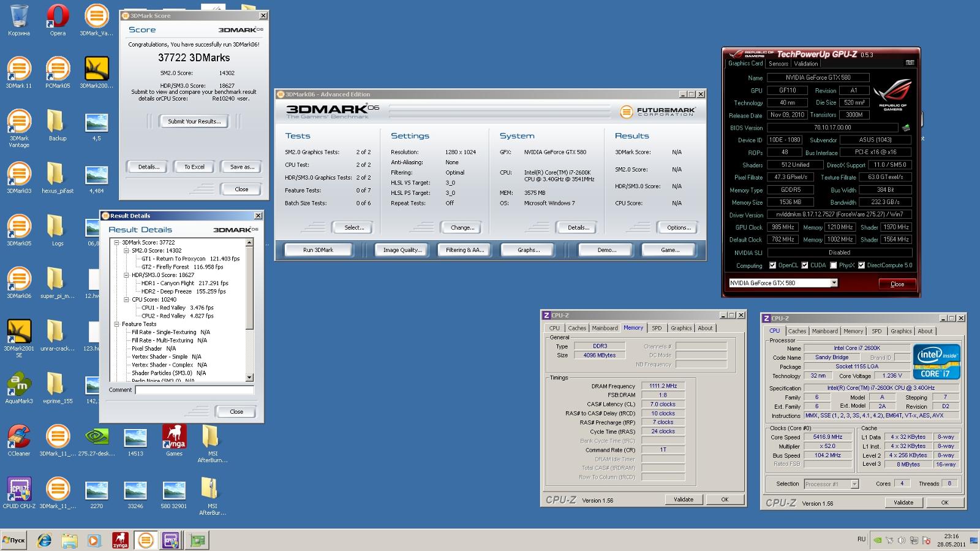Open the 275.27-desk NVIDIA driver icon
The width and height of the screenshot is (980, 551).
point(97,440)
